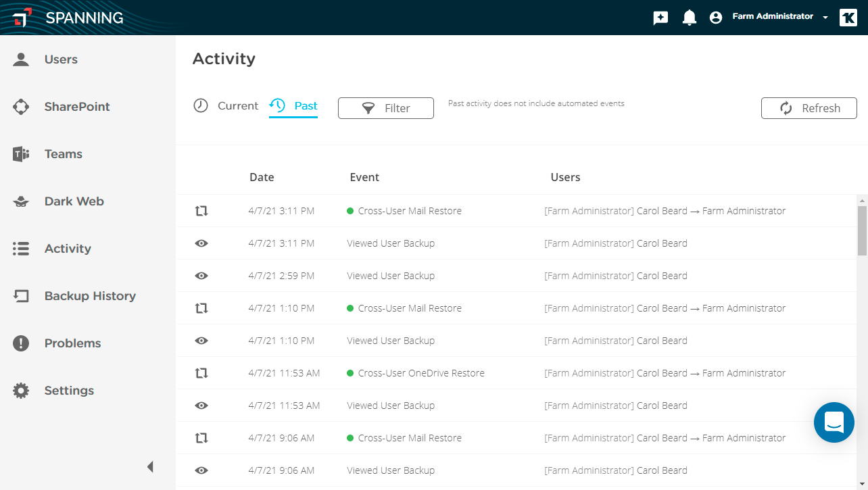The image size is (868, 490).
Task: Select Activity in sidebar
Action: tap(68, 249)
